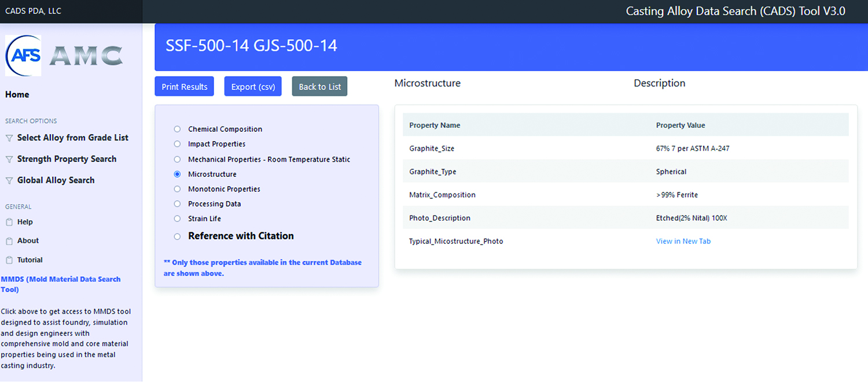Select the Processing Data radio option

pos(178,204)
